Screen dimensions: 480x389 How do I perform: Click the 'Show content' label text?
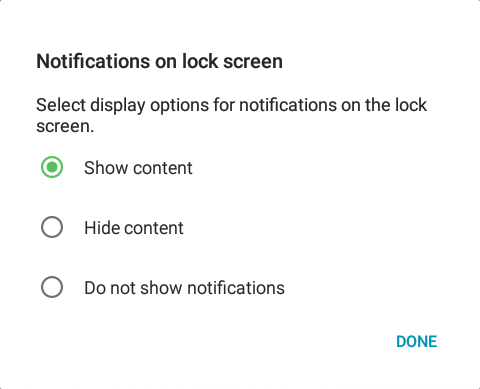[138, 168]
